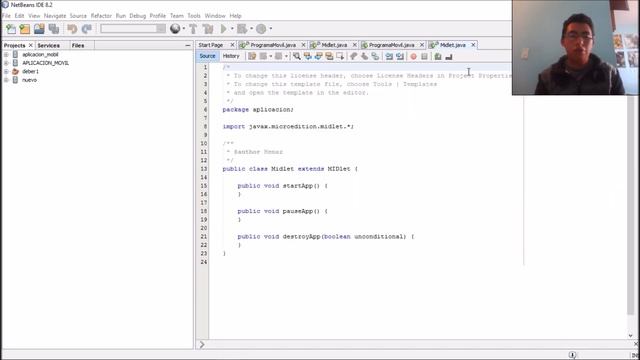The width and height of the screenshot is (640, 360).
Task: Open the Profile Project dropdown arrow
Action: coord(270,29)
